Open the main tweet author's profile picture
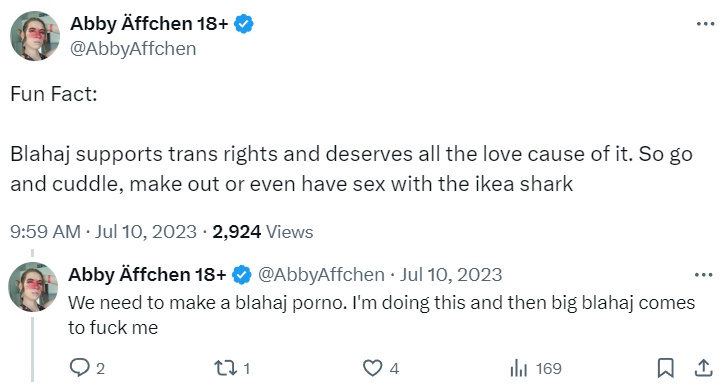This screenshot has height=388, width=724. tap(35, 36)
